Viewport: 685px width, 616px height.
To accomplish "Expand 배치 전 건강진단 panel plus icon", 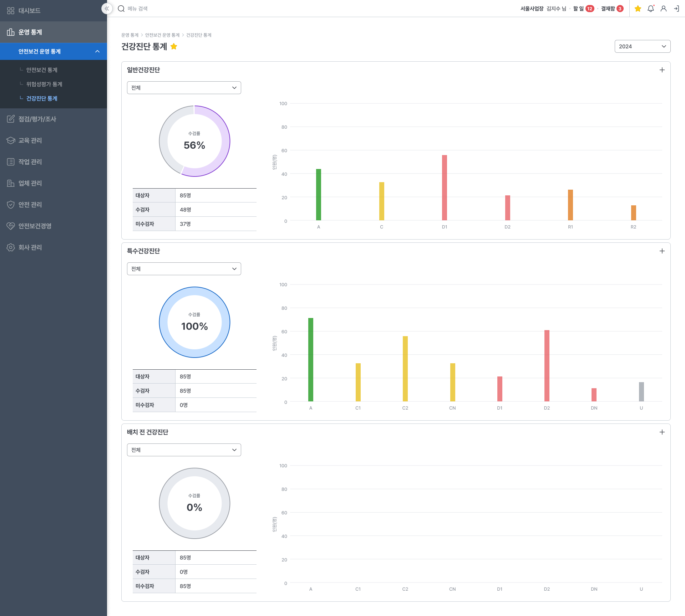I will point(662,432).
